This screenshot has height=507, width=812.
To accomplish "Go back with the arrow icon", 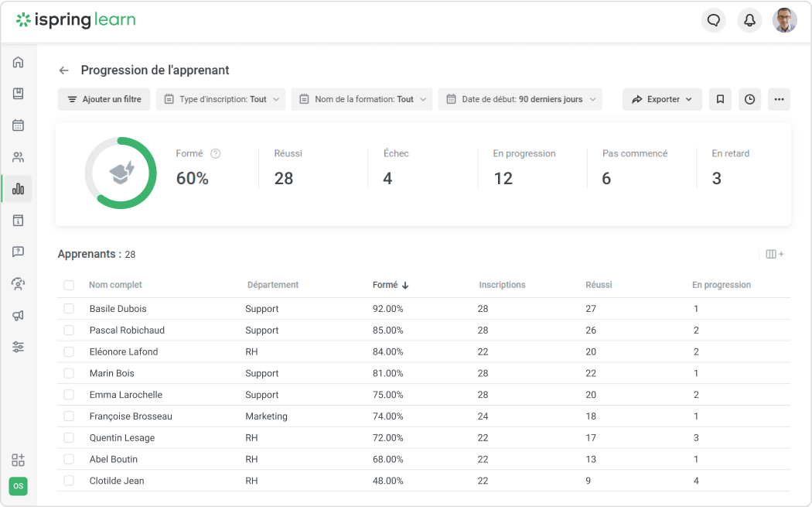I will (63, 70).
